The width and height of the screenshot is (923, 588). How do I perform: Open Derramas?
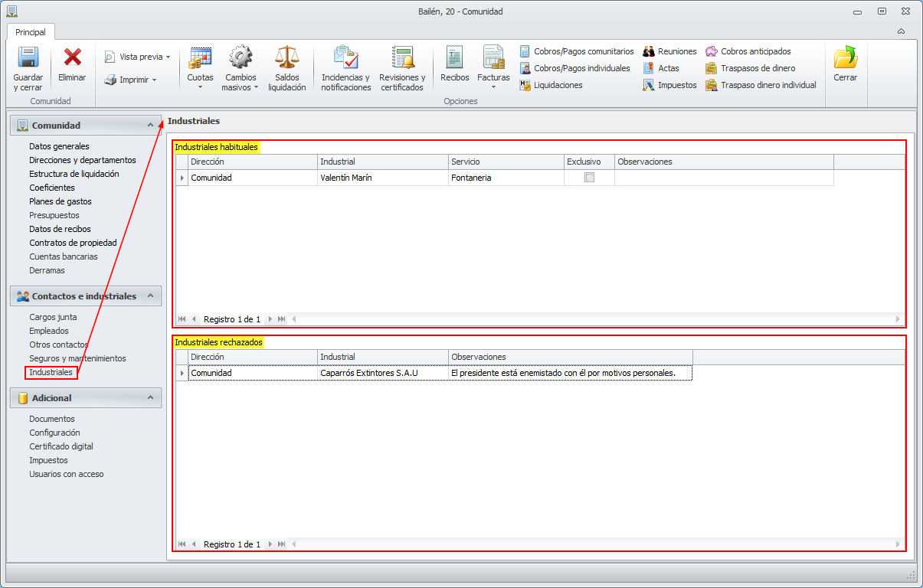point(47,270)
